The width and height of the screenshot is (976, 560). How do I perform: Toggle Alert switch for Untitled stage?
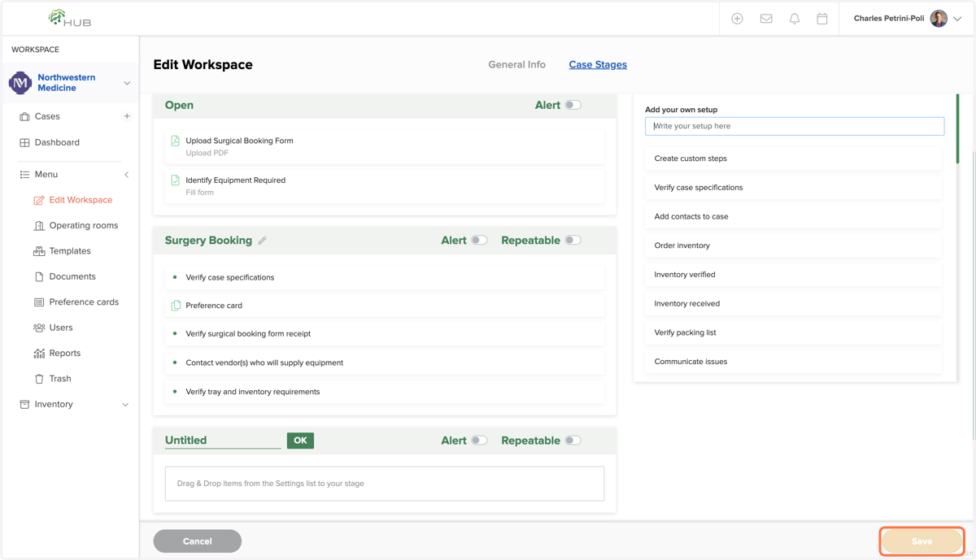pyautogui.click(x=479, y=441)
